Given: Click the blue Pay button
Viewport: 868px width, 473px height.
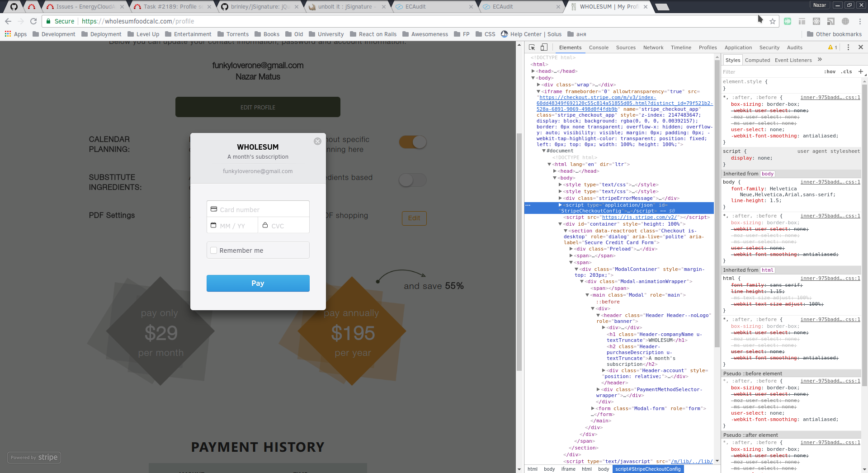Looking at the screenshot, I should [258, 283].
